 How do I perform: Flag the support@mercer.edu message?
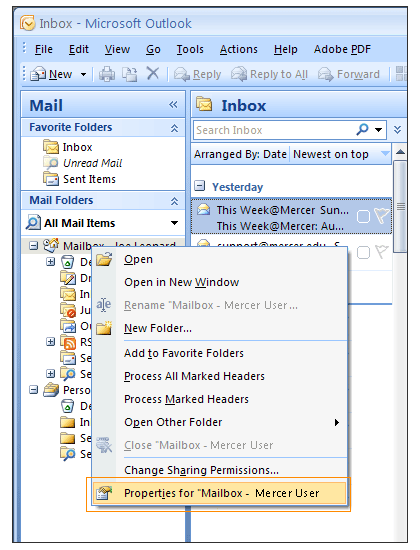382,251
